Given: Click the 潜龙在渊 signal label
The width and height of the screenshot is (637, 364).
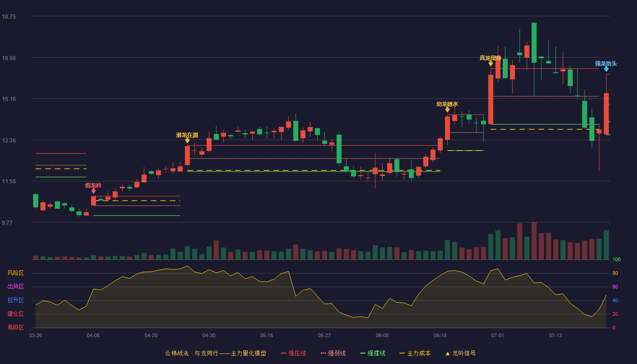Looking at the screenshot, I should click(187, 135).
